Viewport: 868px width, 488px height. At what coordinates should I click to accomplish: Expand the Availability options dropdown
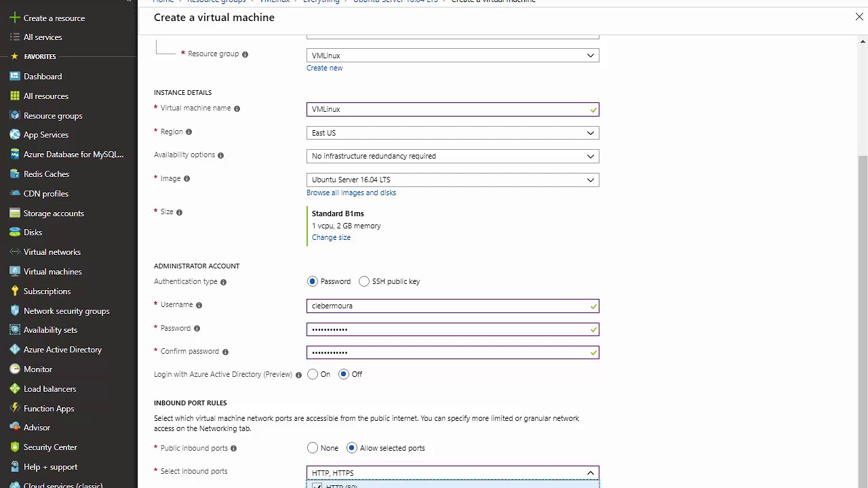[452, 156]
